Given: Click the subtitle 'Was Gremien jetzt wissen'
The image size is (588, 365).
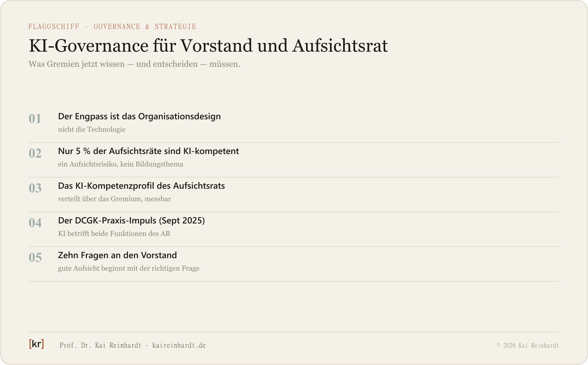Looking at the screenshot, I should [77, 64].
